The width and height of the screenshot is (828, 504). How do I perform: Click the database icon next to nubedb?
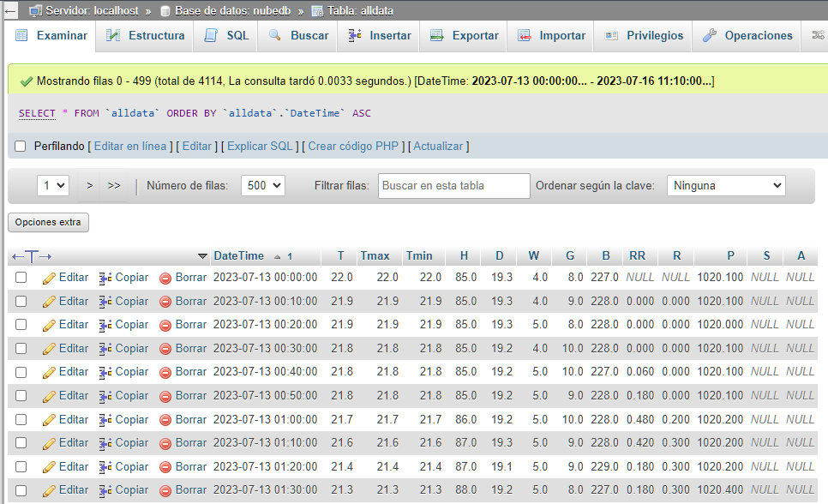point(165,11)
